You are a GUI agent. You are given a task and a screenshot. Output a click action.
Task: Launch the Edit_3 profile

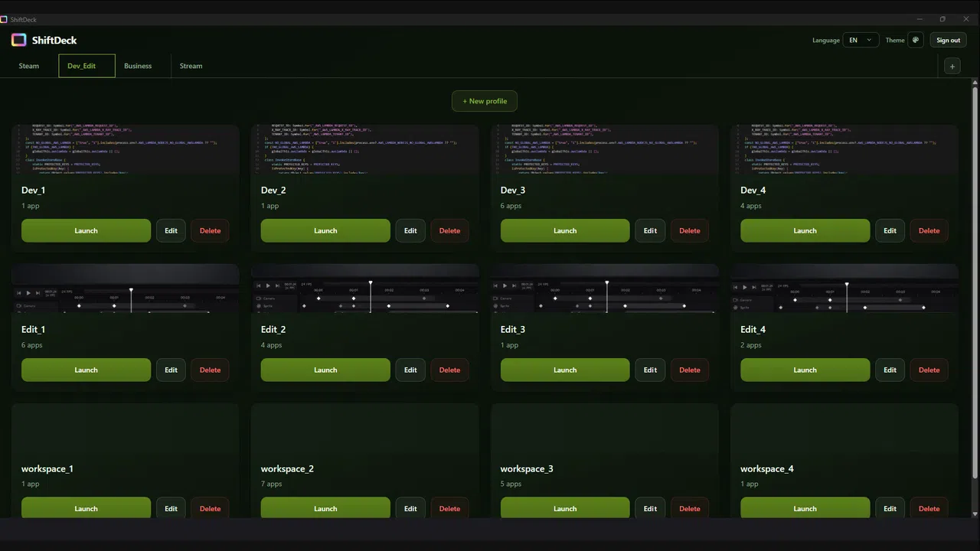tap(565, 370)
